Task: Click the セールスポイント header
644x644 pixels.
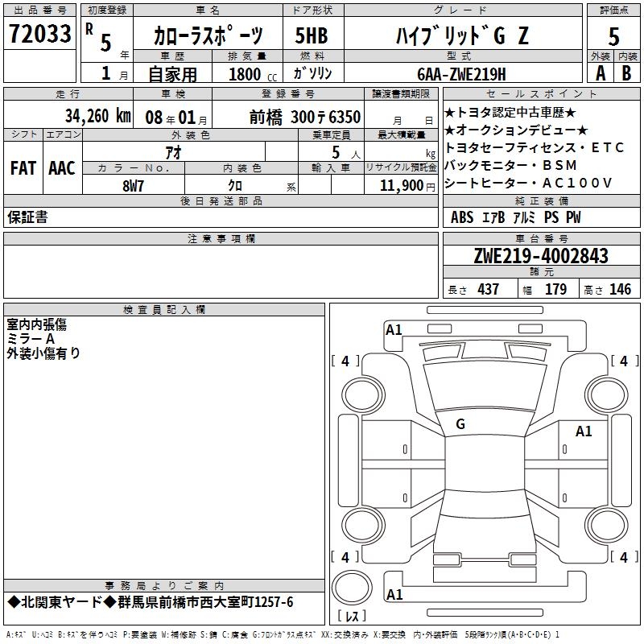Action: pyautogui.click(x=541, y=93)
